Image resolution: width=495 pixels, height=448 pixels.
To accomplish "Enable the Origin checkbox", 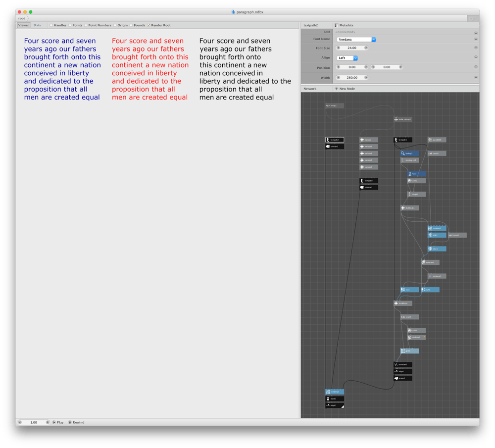I will 115,25.
